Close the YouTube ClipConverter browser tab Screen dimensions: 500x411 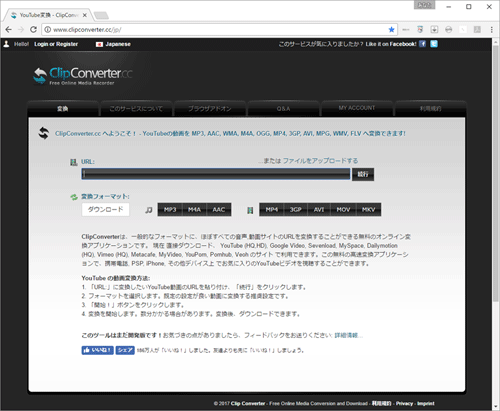(x=85, y=15)
